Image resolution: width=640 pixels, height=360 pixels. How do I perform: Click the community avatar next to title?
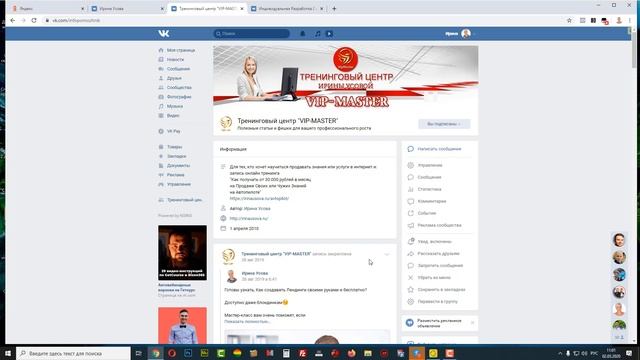226,123
